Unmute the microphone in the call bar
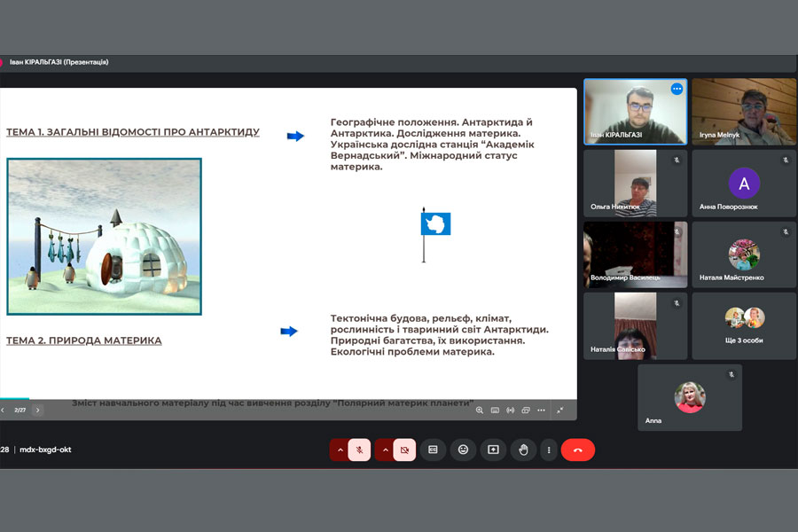Image resolution: width=798 pixels, height=532 pixels. pyautogui.click(x=359, y=450)
